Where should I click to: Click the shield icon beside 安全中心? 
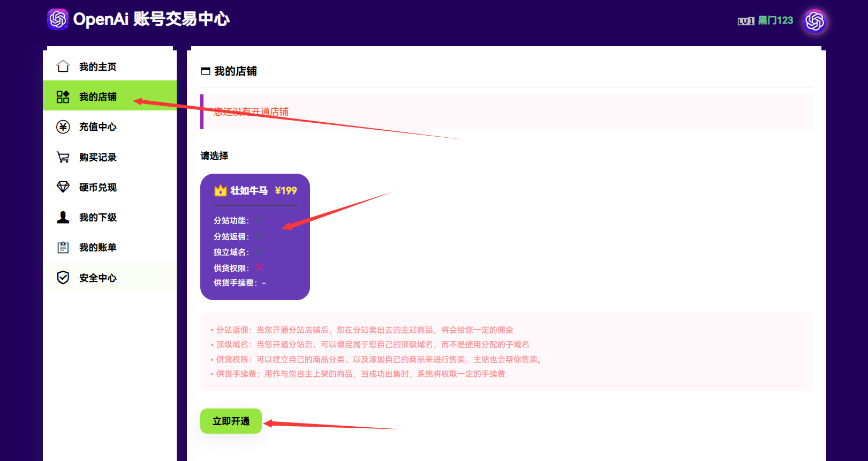63,277
